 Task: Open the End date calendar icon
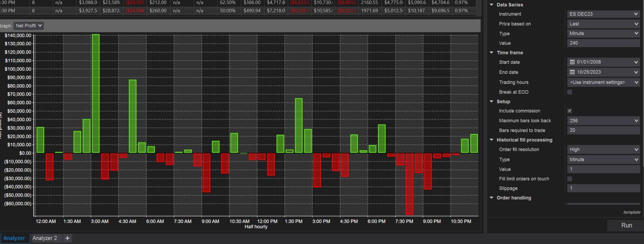(572, 72)
